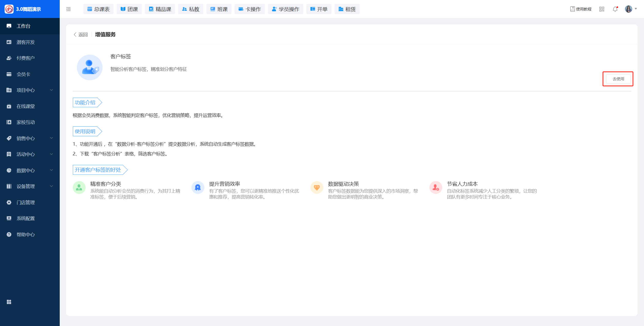Select 会员卡 in the sidebar
The image size is (644, 326).
click(24, 74)
